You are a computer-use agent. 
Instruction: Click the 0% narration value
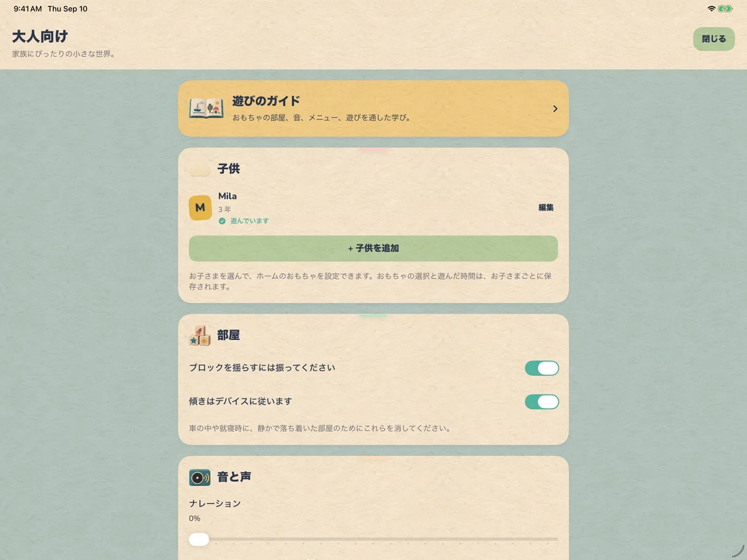[x=194, y=518]
